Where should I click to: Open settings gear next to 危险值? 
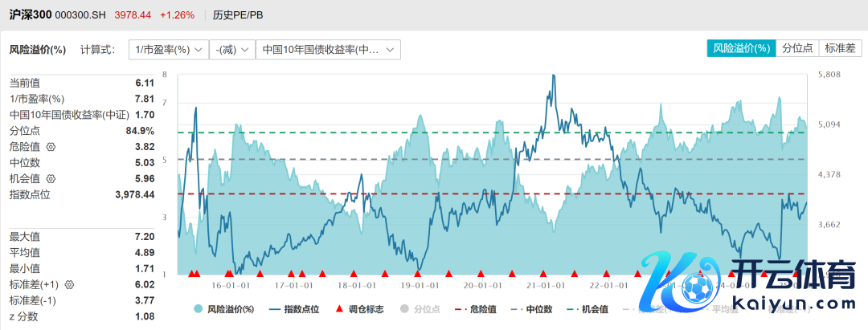pyautogui.click(x=51, y=147)
